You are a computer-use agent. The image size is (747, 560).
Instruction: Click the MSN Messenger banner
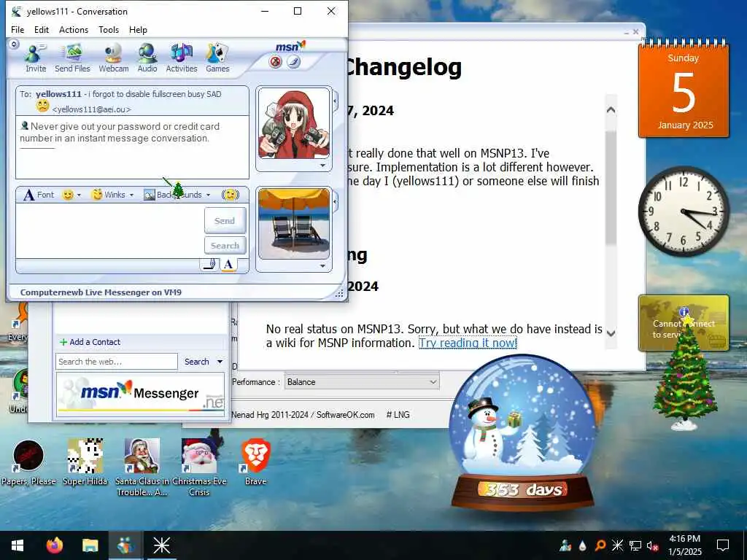141,394
